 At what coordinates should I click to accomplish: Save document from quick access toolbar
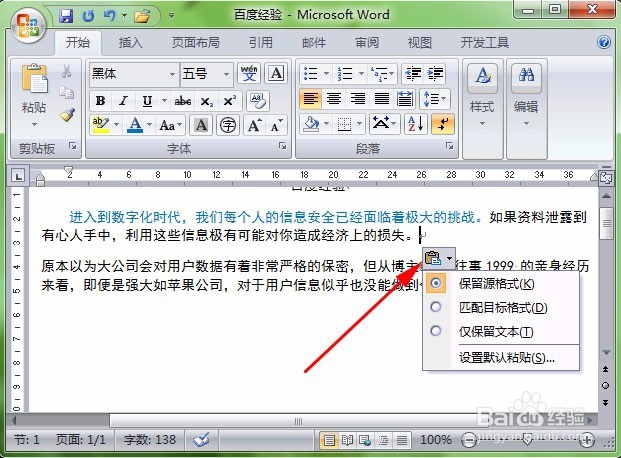(x=66, y=16)
